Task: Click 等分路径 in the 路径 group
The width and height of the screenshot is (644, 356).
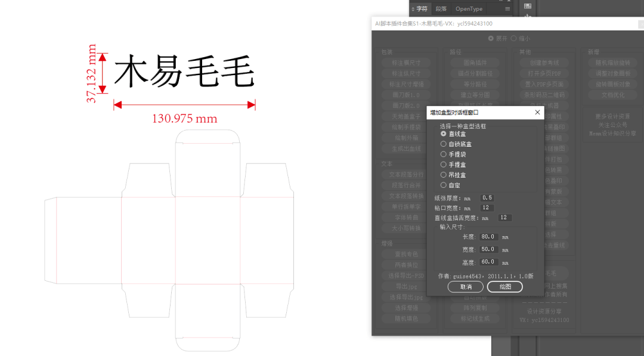Action: [x=475, y=84]
